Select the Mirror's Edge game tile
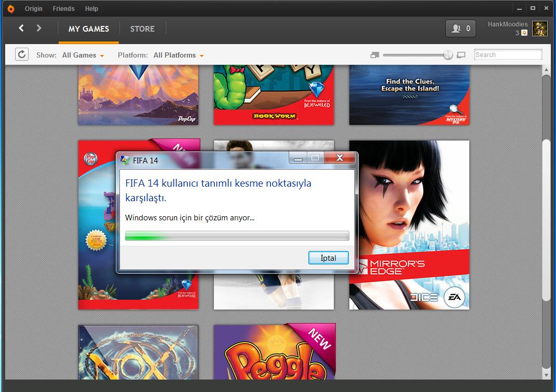Screen dimensions: 556x392 pos(409,225)
